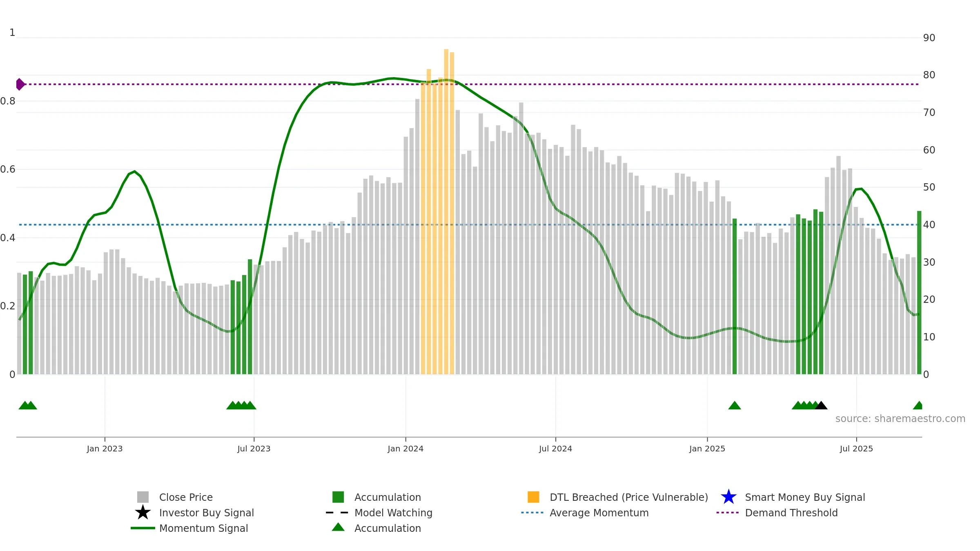This screenshot has height=551, width=980.
Task: Click the Jan 2024 x-axis label
Action: click(x=405, y=449)
